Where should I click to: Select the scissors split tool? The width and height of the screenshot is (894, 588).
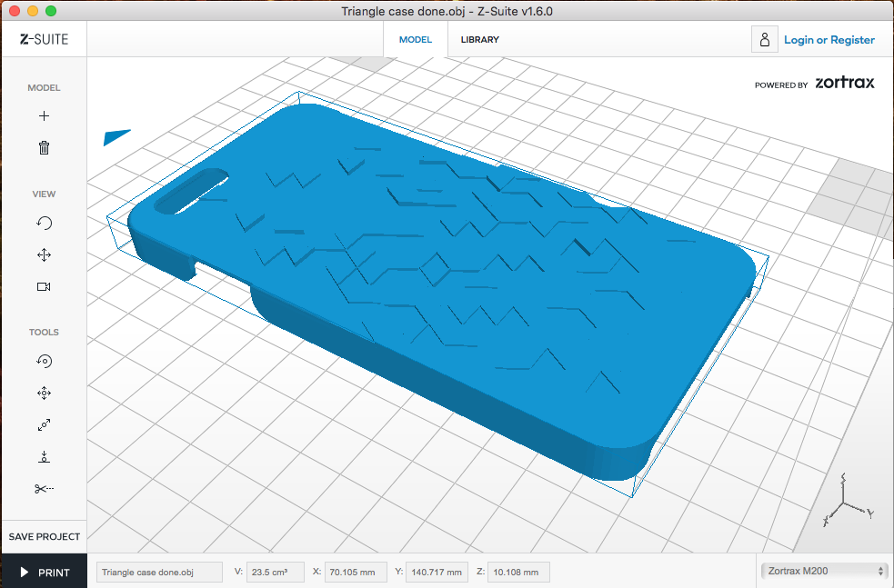coord(44,488)
